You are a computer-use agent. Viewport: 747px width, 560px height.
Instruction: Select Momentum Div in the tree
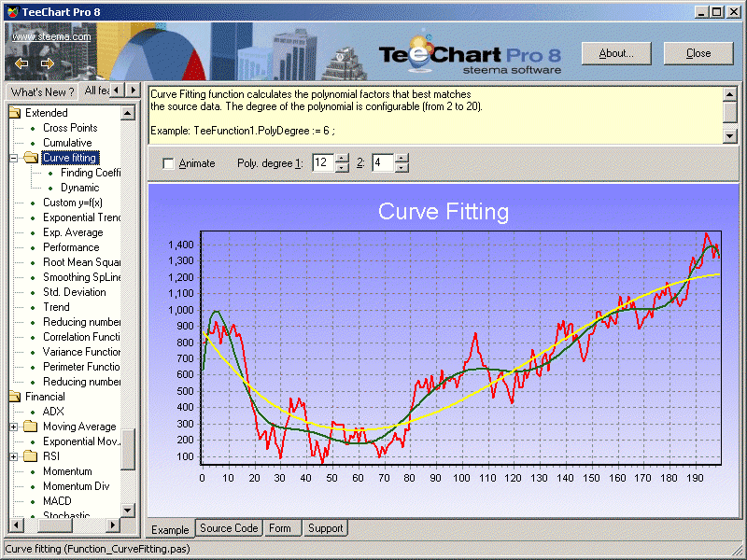[x=77, y=486]
